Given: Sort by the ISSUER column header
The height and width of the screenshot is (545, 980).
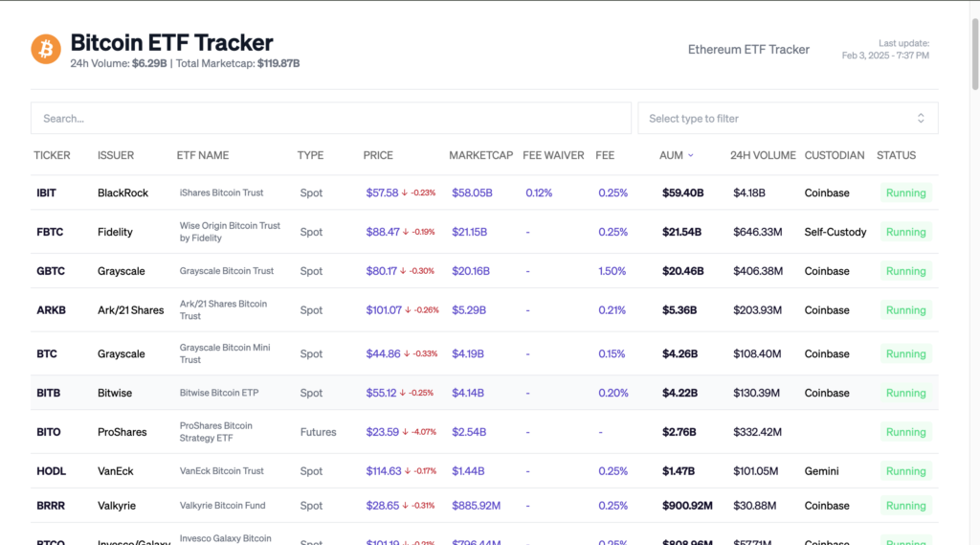Looking at the screenshot, I should (116, 155).
